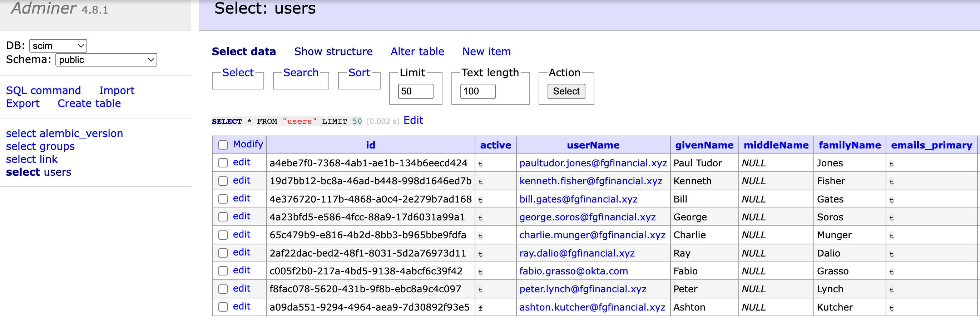The height and width of the screenshot is (327, 980).
Task: Check the checkbox next to fabio.grasso@okta.com
Action: [223, 271]
